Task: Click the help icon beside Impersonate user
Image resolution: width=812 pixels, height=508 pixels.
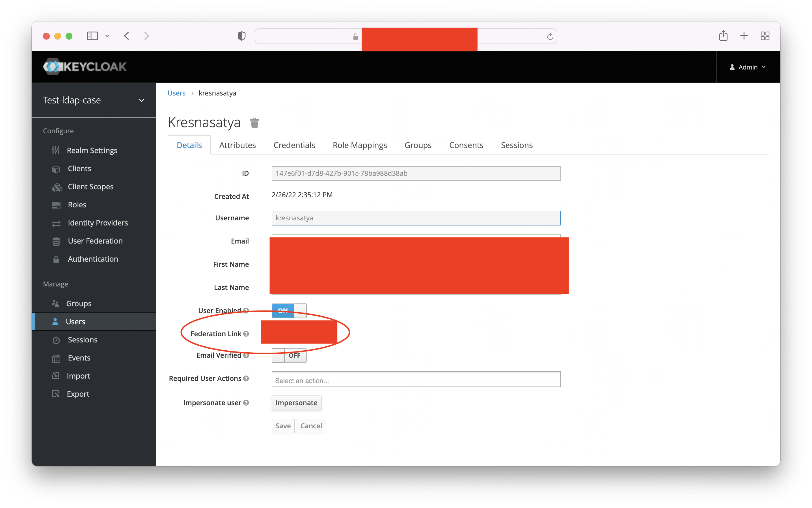Action: (x=247, y=403)
